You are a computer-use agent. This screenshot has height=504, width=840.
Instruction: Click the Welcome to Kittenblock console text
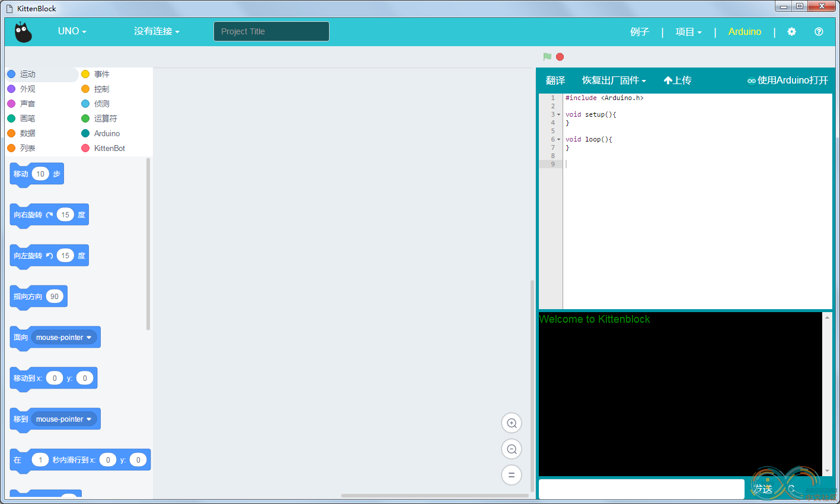[594, 319]
